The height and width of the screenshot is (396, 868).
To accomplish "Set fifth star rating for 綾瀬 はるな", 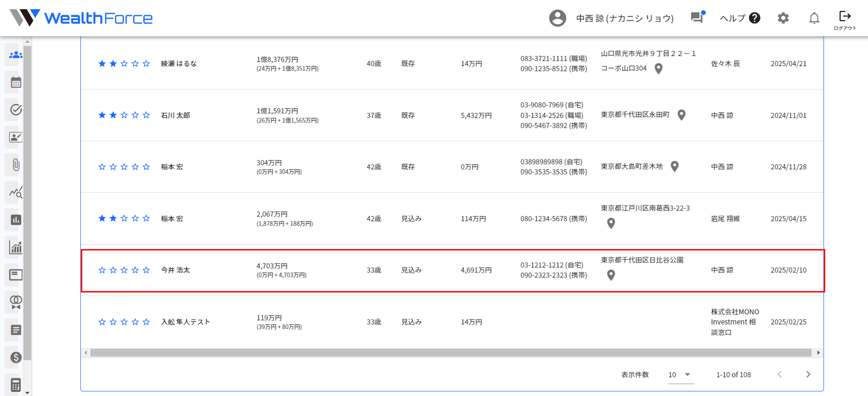I will [x=146, y=64].
